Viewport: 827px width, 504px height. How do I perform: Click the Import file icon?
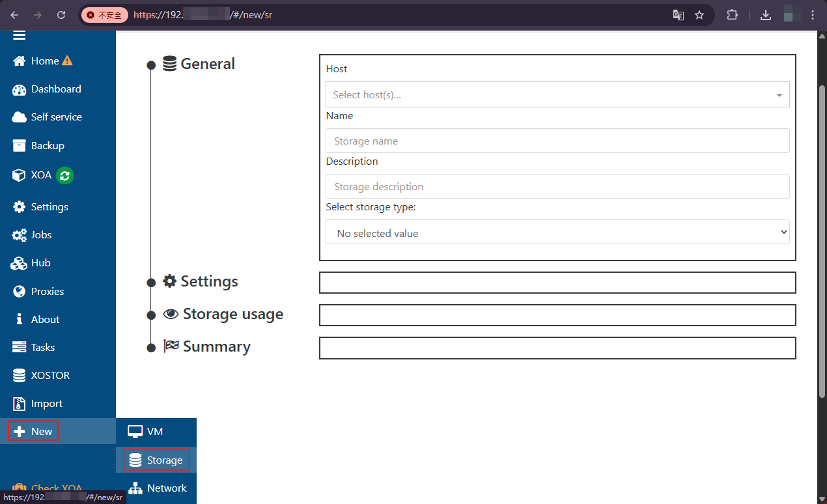pyautogui.click(x=19, y=404)
